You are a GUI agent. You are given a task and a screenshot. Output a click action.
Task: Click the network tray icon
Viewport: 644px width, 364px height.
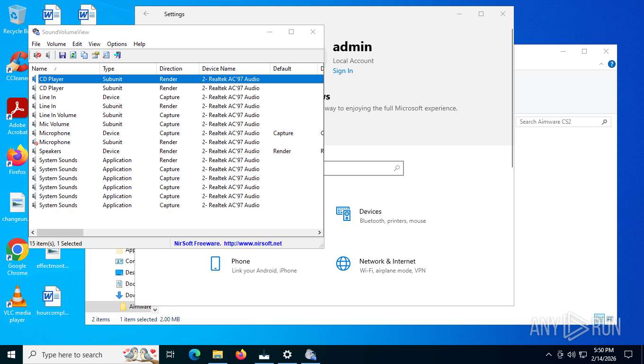coord(583,355)
